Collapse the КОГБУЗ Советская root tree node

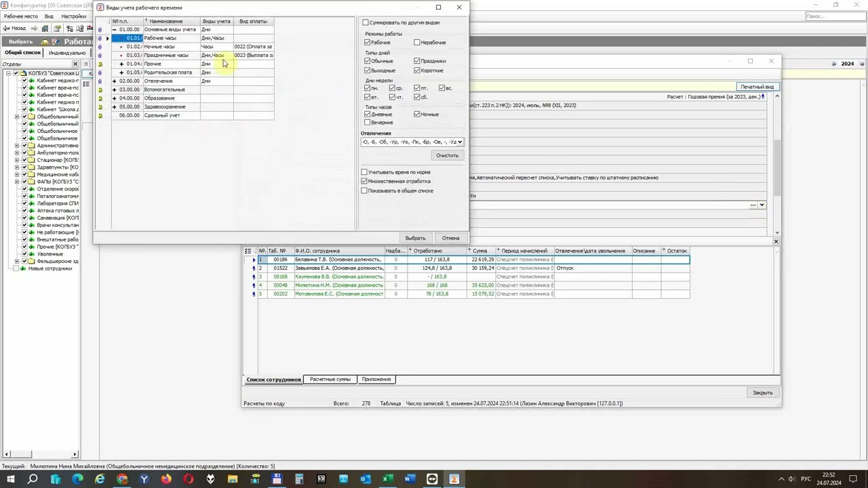(8, 73)
